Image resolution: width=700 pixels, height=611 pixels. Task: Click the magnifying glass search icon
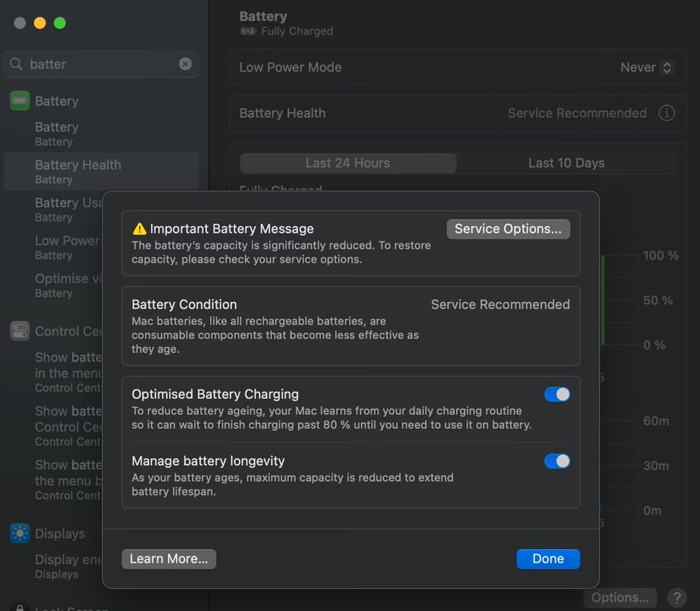pos(16,64)
